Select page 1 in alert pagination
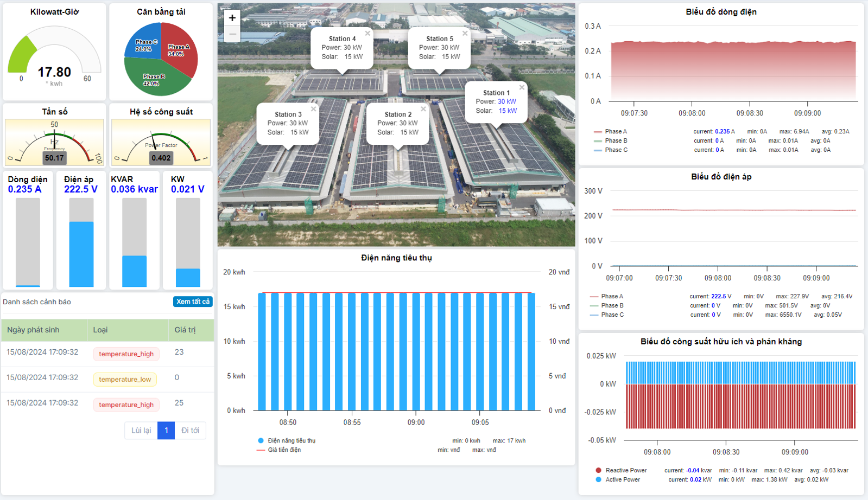Image resolution: width=868 pixels, height=500 pixels. coord(166,431)
